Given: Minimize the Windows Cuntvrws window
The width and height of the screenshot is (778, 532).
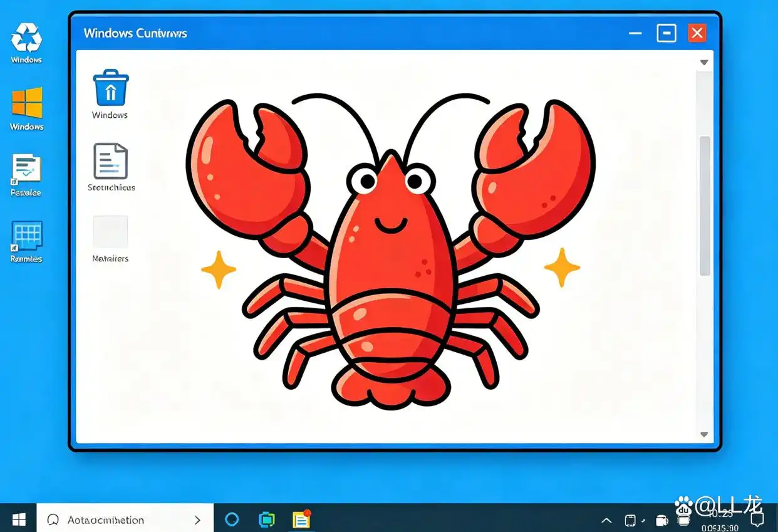Looking at the screenshot, I should (635, 33).
